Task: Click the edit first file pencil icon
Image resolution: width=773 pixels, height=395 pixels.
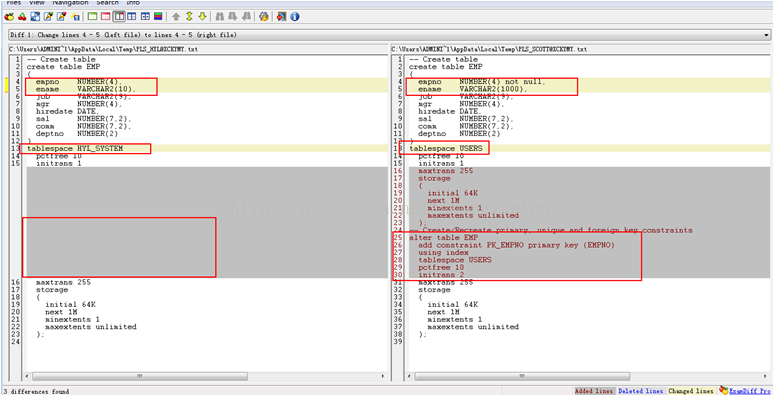Action: point(48,17)
